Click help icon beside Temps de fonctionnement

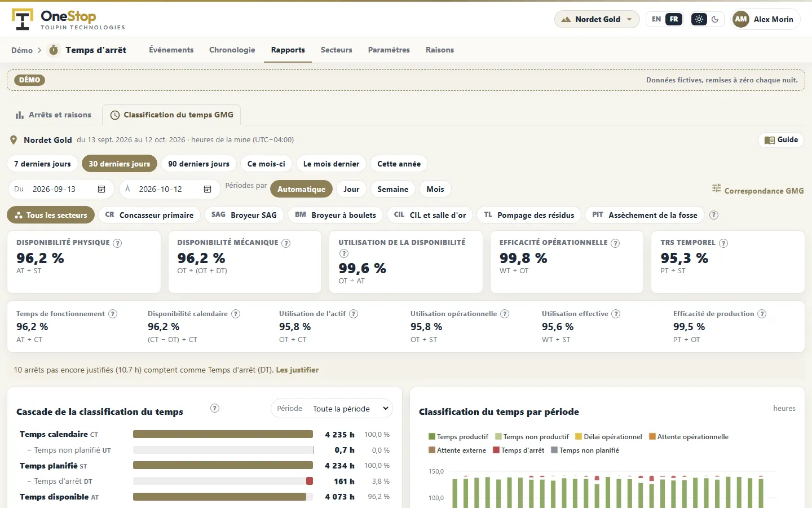(113, 314)
